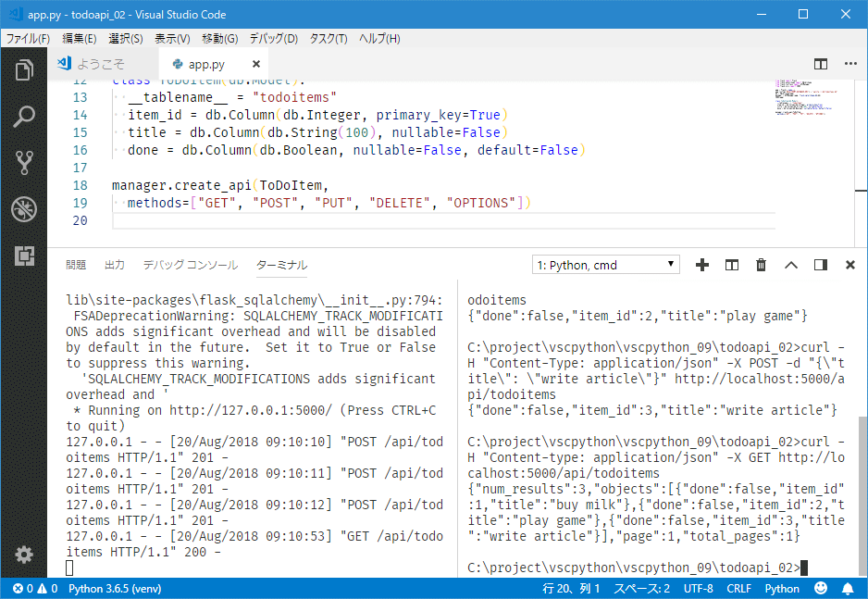868x599 pixels.
Task: Kill terminal with trash can icon
Action: tap(762, 265)
